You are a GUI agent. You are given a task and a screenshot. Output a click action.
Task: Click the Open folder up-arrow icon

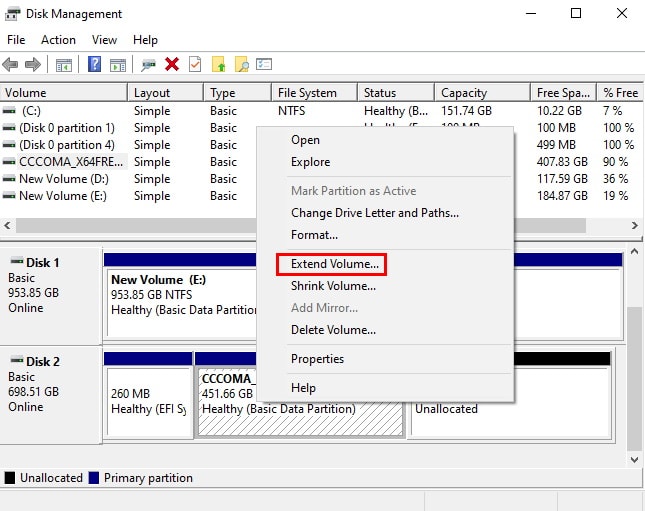(218, 64)
